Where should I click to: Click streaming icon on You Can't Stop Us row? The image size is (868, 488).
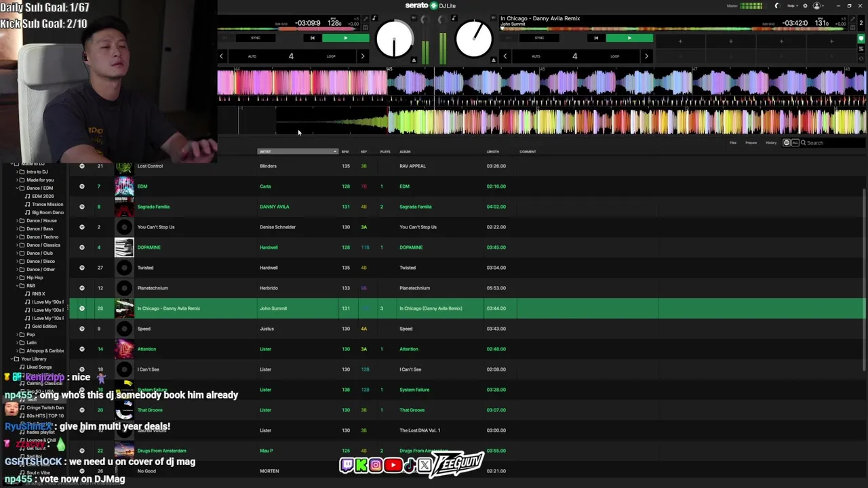point(82,227)
